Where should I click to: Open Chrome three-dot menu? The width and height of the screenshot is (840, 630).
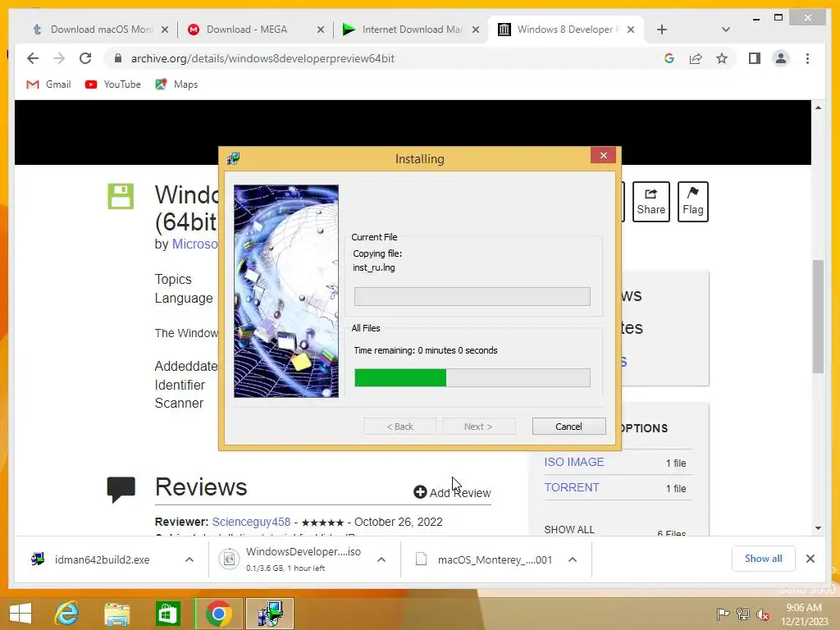point(807,58)
